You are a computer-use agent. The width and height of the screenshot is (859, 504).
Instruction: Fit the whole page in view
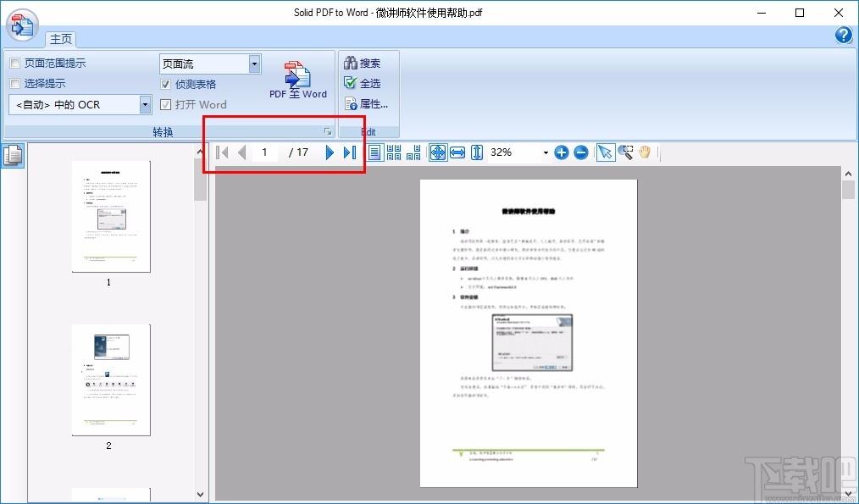point(438,152)
